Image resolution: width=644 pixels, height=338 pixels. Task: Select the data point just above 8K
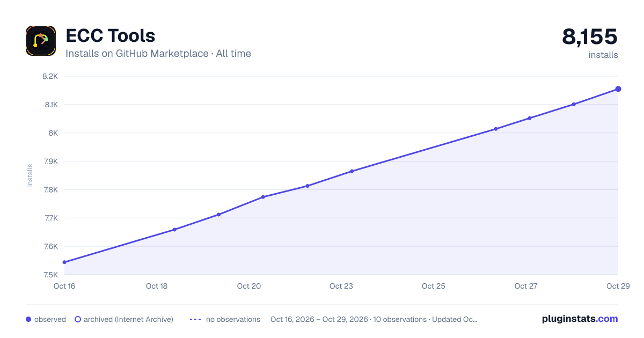click(496, 129)
